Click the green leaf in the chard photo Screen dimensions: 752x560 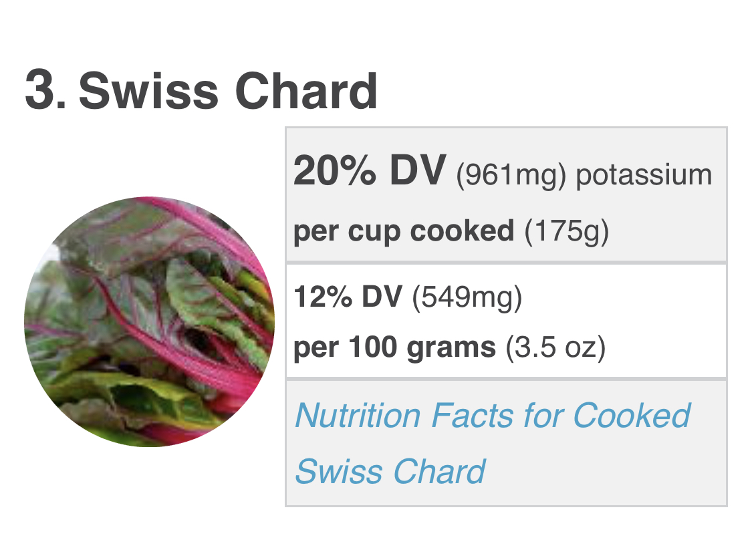point(194,294)
